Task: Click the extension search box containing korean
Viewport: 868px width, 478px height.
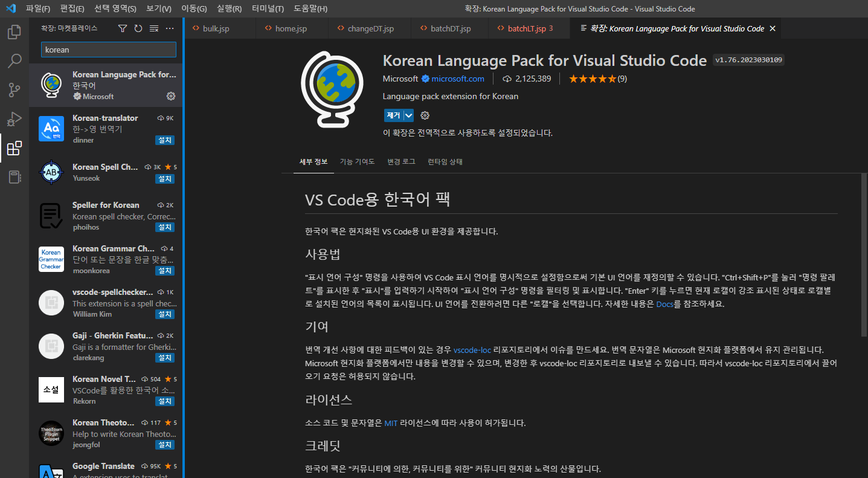Action: [x=109, y=50]
